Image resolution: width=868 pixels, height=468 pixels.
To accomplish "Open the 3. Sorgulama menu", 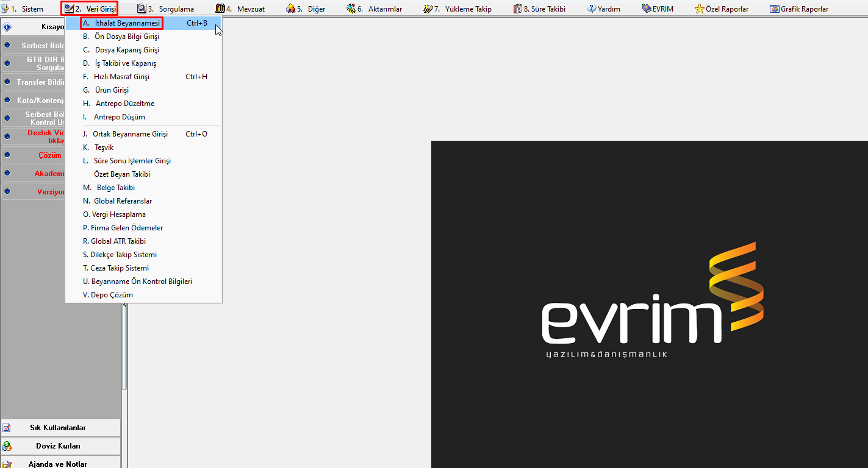I will (166, 9).
